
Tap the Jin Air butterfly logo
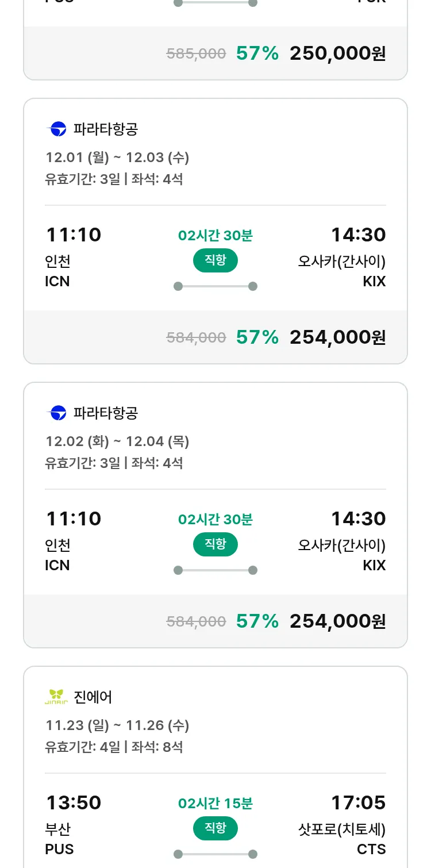[56, 697]
